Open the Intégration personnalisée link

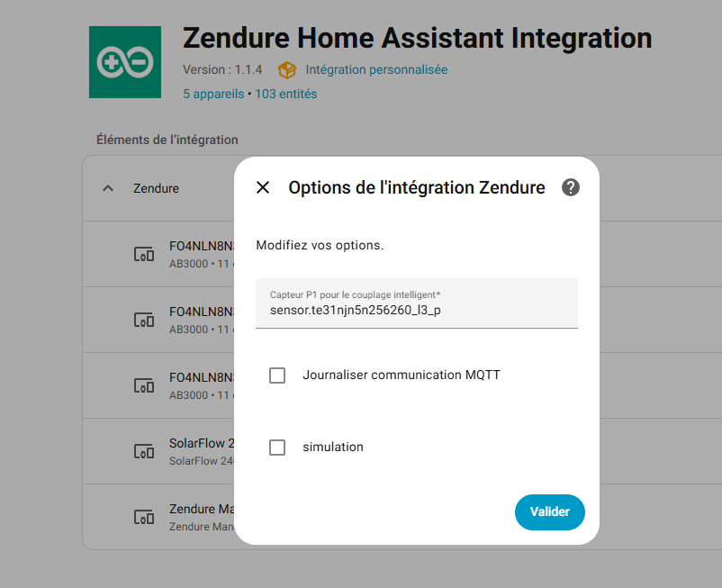point(376,69)
